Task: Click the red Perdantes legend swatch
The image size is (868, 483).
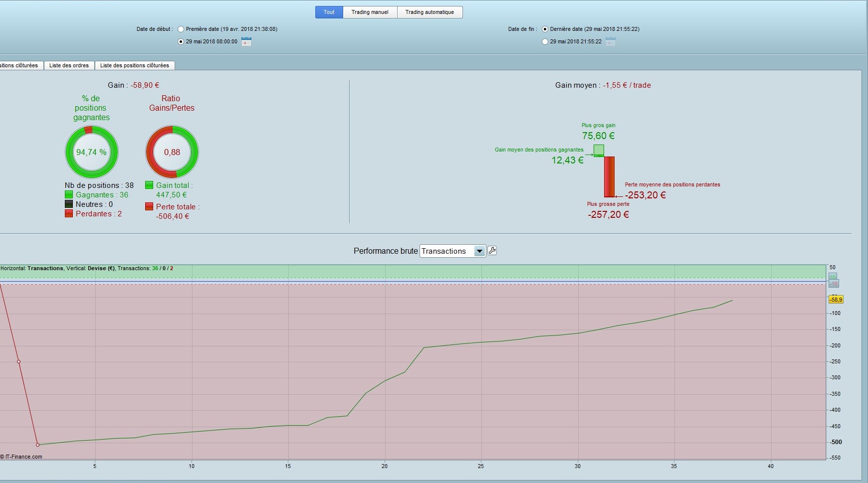Action: coord(69,213)
